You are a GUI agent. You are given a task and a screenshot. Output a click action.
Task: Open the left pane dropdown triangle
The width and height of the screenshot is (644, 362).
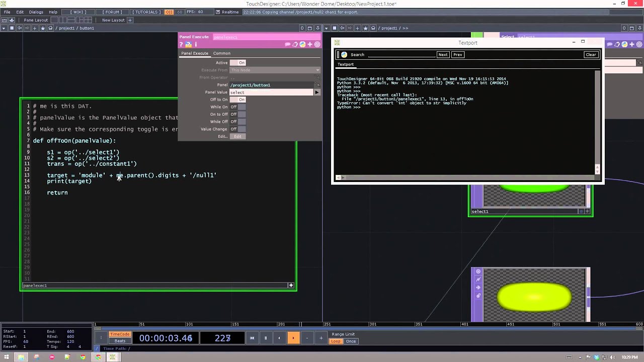coord(4,28)
